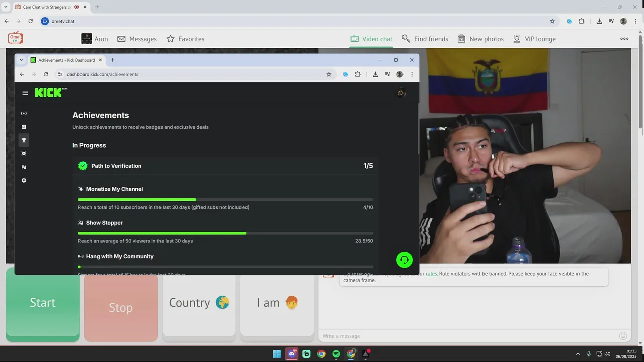
Task: Open the VIP lounge
Action: pos(534,39)
